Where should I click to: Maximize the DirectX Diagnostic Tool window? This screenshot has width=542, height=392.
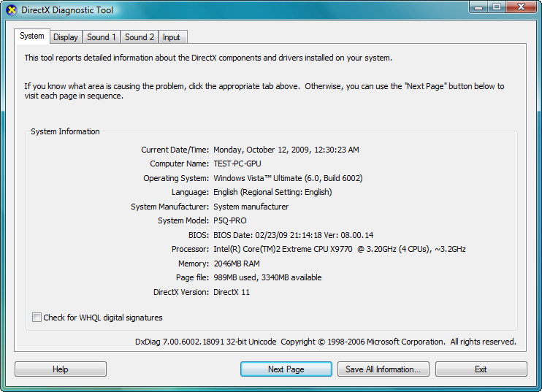(497, 7)
